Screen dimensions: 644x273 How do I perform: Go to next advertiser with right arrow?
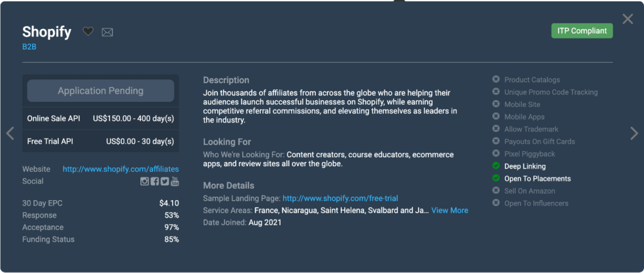[634, 132]
